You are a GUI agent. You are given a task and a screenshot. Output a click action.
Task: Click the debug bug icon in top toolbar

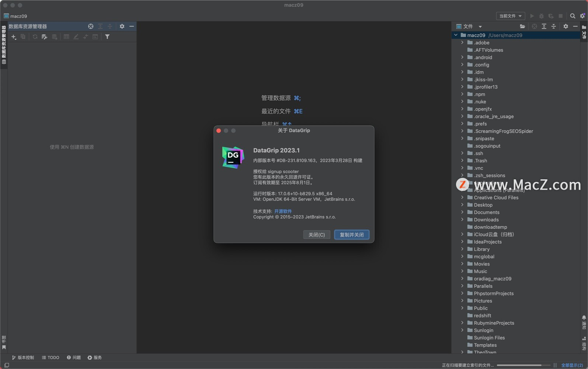[541, 16]
